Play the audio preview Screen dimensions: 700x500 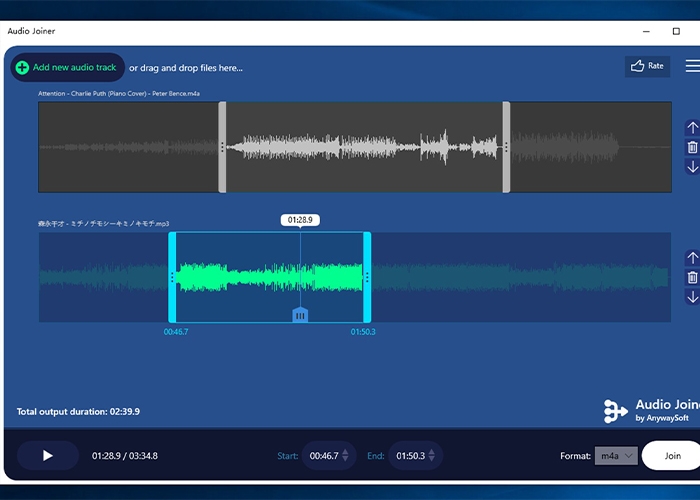(x=48, y=455)
